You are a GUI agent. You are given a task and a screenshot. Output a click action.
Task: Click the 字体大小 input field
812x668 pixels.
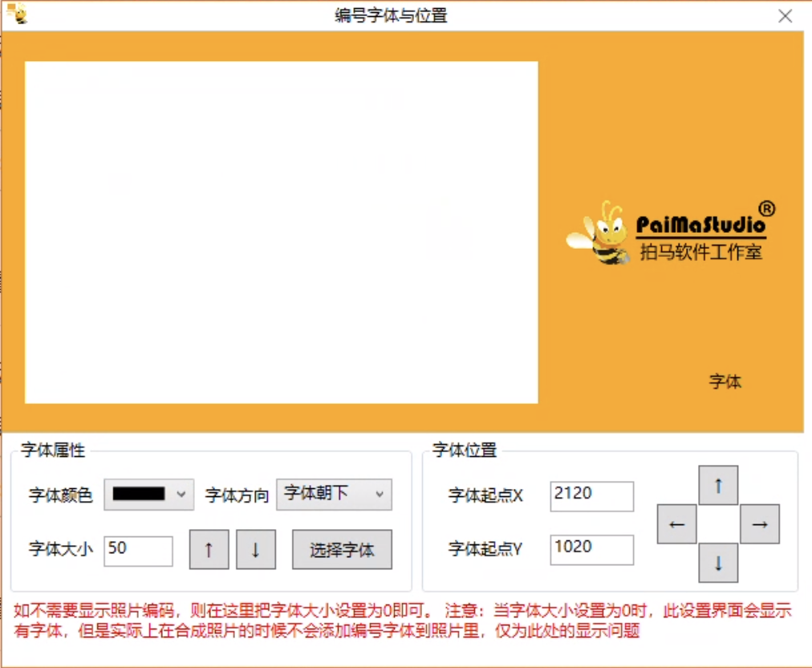138,550
